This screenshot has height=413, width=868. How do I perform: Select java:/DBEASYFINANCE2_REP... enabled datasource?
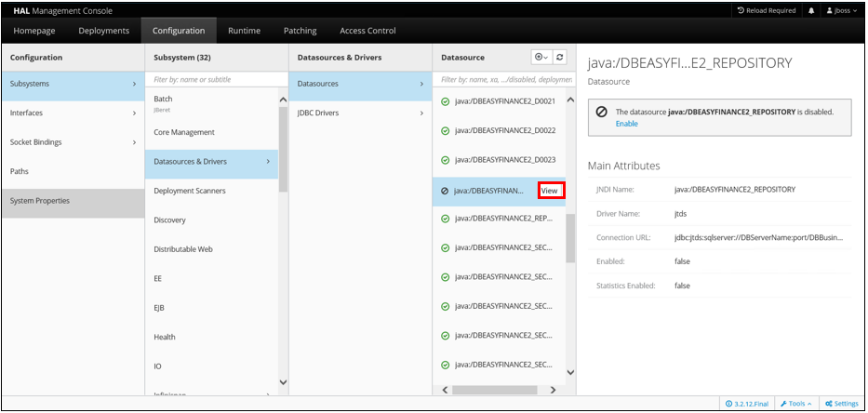[x=503, y=218]
